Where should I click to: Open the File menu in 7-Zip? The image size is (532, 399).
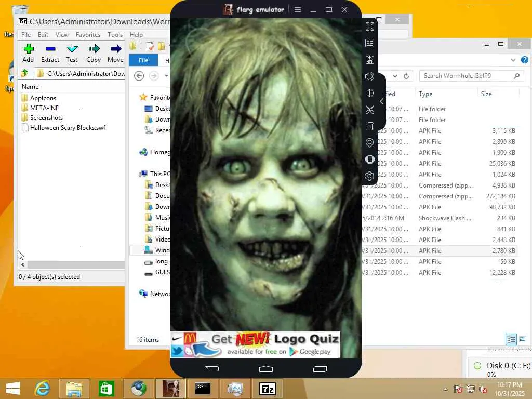point(26,35)
